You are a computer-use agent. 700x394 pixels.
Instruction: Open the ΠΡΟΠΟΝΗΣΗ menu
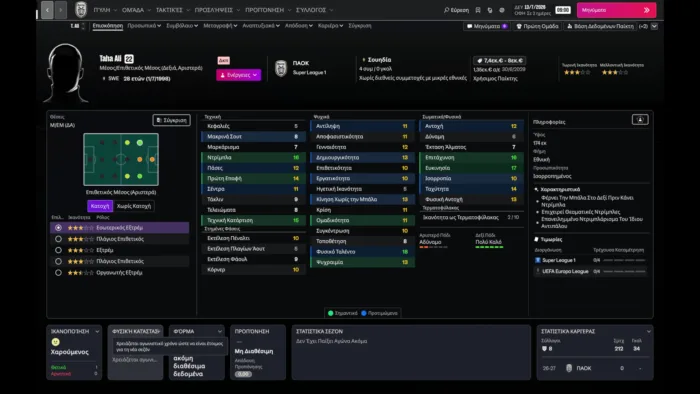click(268, 10)
